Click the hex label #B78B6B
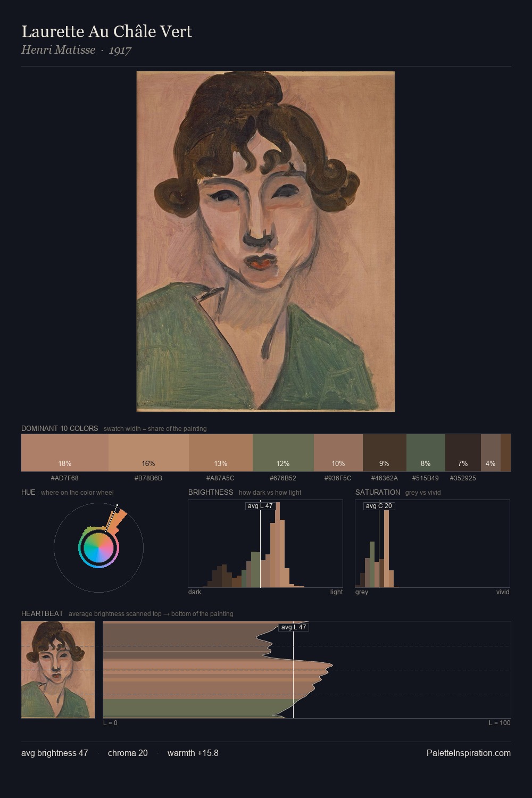This screenshot has width=532, height=798. click(x=148, y=478)
